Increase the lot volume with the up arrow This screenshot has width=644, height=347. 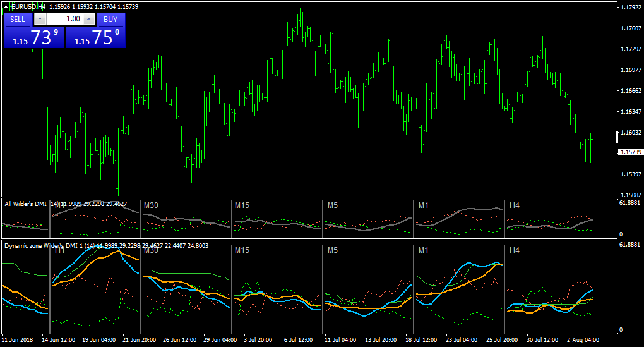(x=89, y=19)
